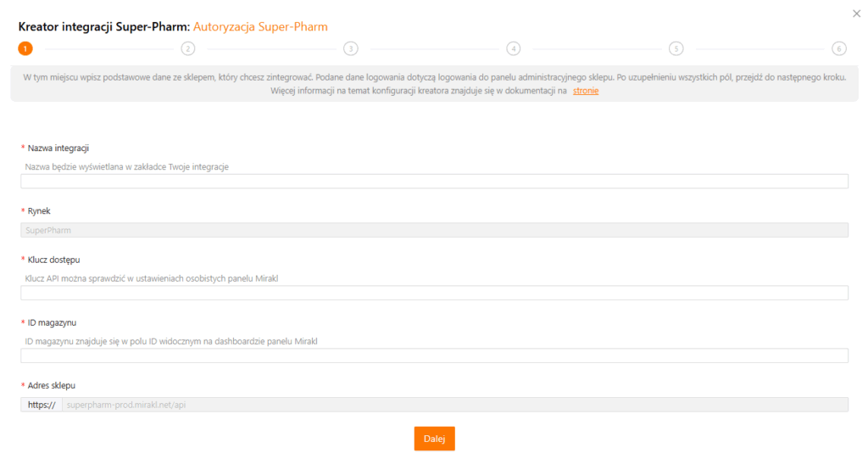Click the 'Autoryzacja Super-Pharm' heading text
This screenshot has width=868, height=470.
(266, 27)
